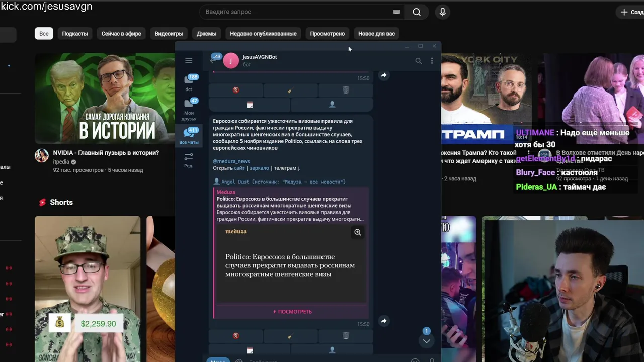Viewport: 644px width, 362px height.
Task: Click calendar button under Meduza card
Action: (250, 350)
